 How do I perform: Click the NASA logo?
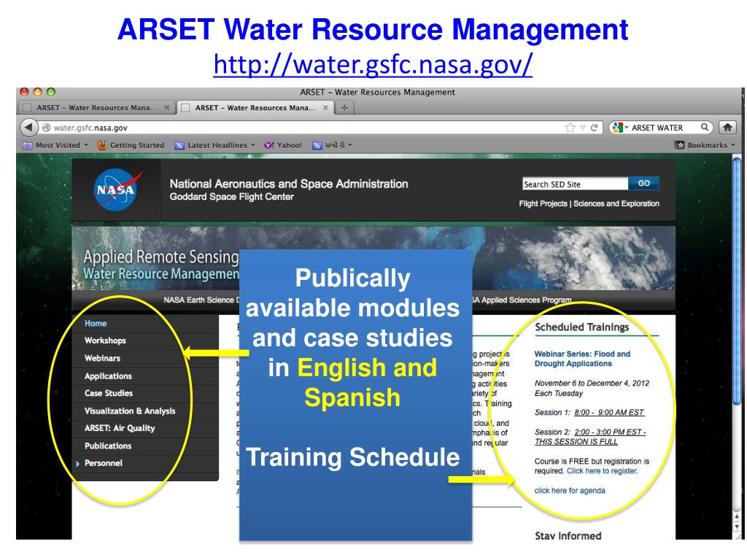[x=116, y=190]
